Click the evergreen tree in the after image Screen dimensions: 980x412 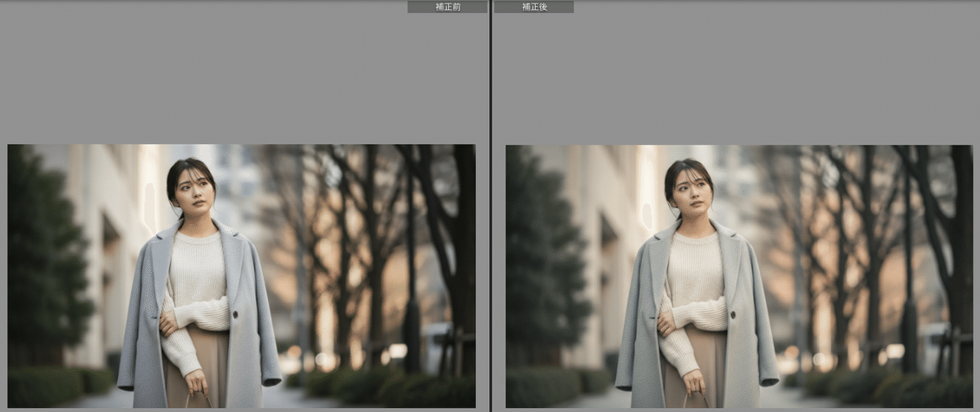pos(543,262)
